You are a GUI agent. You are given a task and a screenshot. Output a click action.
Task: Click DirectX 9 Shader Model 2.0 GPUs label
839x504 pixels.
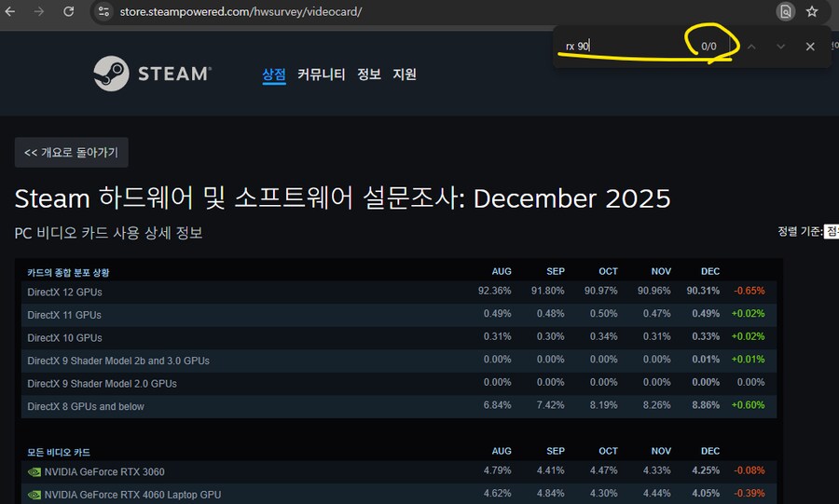(102, 384)
